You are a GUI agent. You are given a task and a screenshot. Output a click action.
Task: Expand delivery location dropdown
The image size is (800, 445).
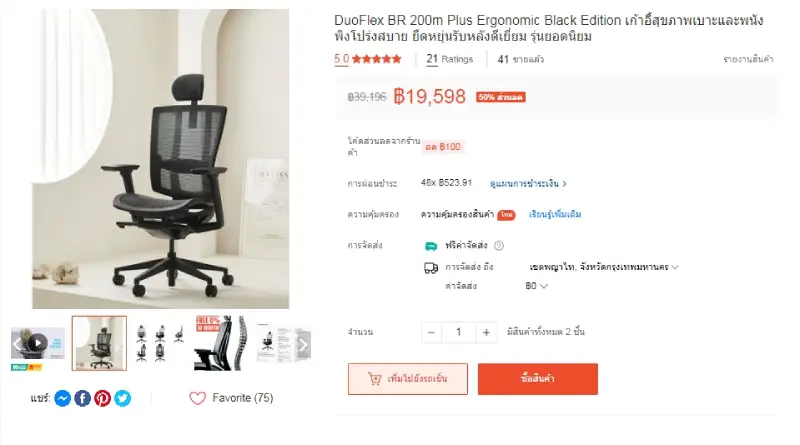[x=604, y=267]
